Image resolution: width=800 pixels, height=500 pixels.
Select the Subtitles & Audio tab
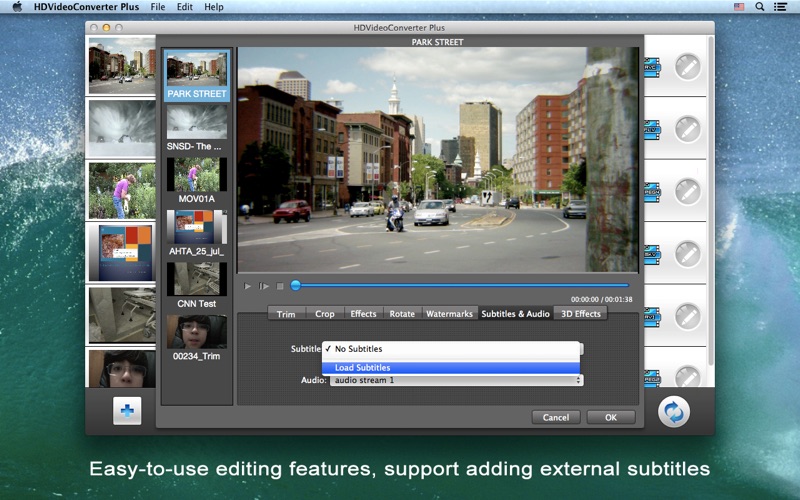(x=515, y=314)
